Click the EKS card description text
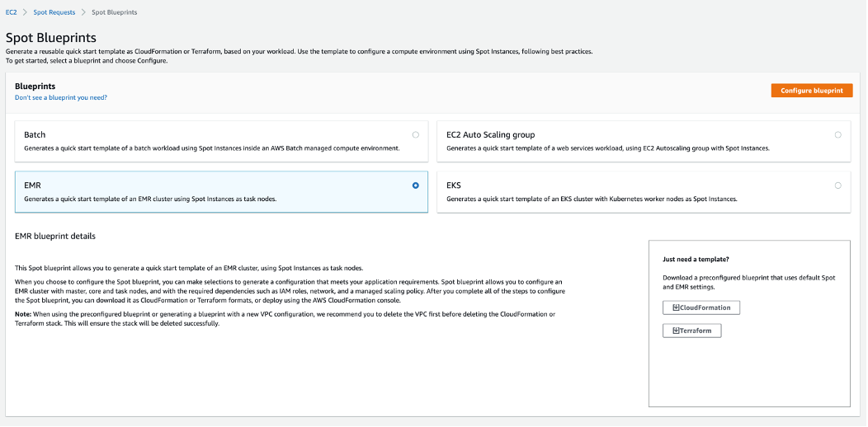868x427 pixels. (592, 199)
